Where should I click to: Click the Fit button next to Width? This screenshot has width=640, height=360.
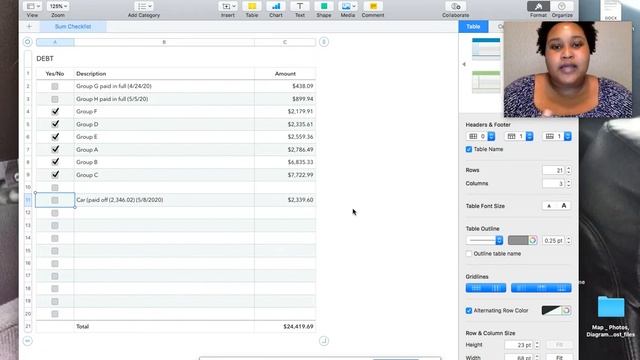(x=559, y=358)
